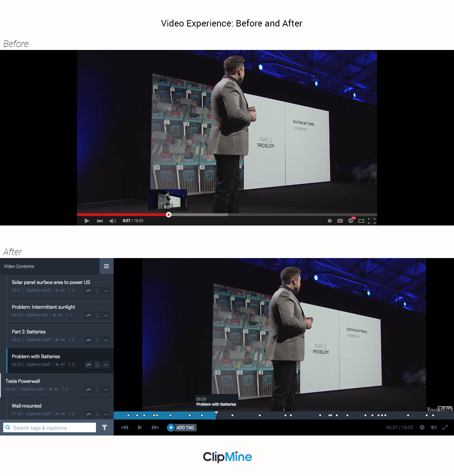Open the tag filter funnel
This screenshot has height=476, width=454.
pos(104,428)
